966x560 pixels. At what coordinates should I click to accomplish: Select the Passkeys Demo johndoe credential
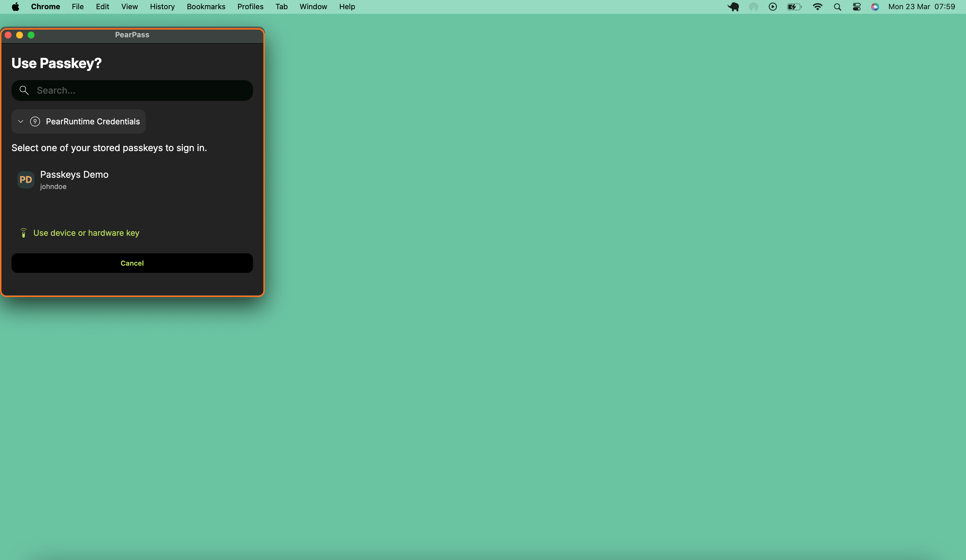tap(74, 180)
